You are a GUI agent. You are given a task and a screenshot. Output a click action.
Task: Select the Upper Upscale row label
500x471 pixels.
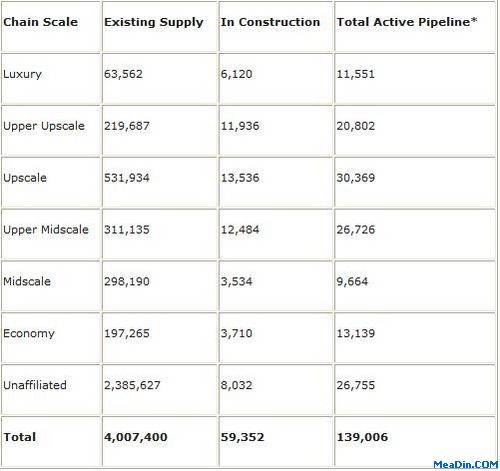coord(44,126)
